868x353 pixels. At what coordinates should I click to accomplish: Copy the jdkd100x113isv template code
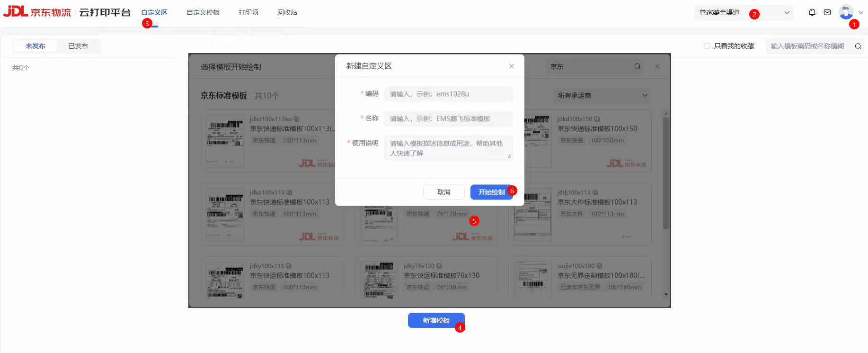pos(296,119)
